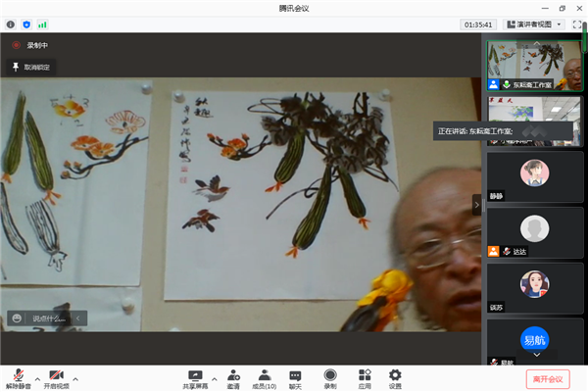This screenshot has width=588, height=392.
Task: Click the unmute microphone icon (解除静音)
Action: (x=17, y=375)
